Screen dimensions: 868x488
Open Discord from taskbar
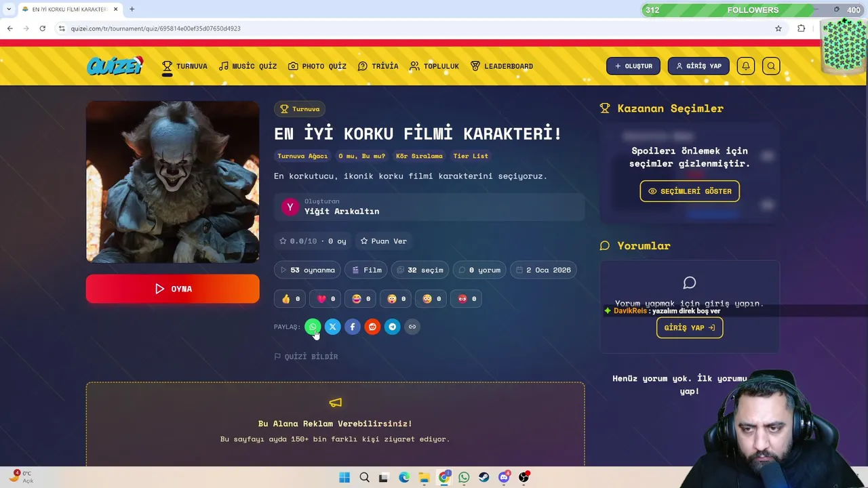tap(504, 477)
